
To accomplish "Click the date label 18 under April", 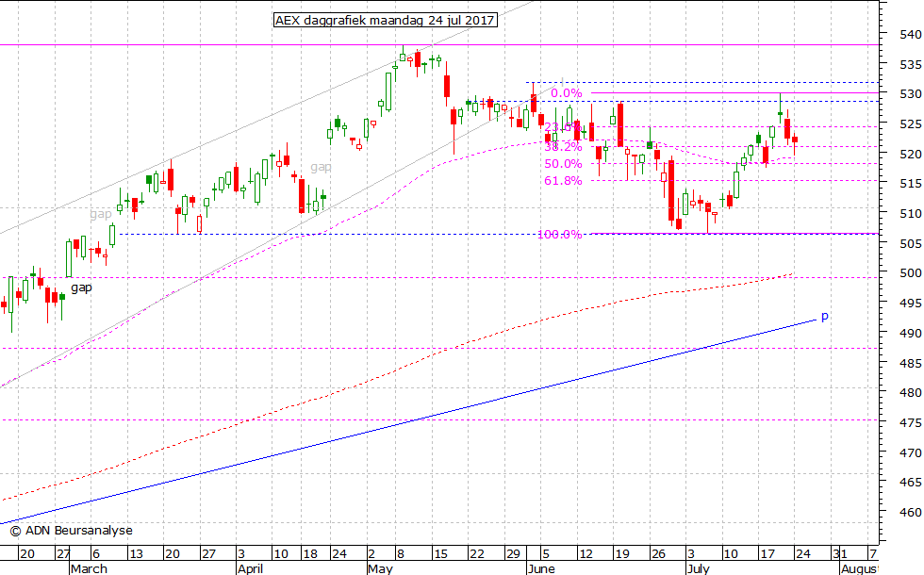I will click(x=310, y=554).
